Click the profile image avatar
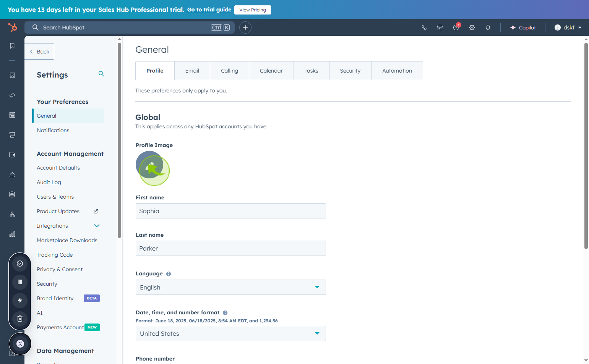This screenshot has width=589, height=364. pyautogui.click(x=149, y=165)
